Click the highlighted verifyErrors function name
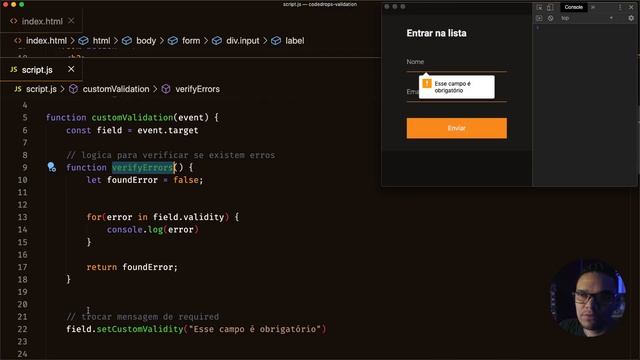Viewport: 640px width, 360px height. click(142, 167)
